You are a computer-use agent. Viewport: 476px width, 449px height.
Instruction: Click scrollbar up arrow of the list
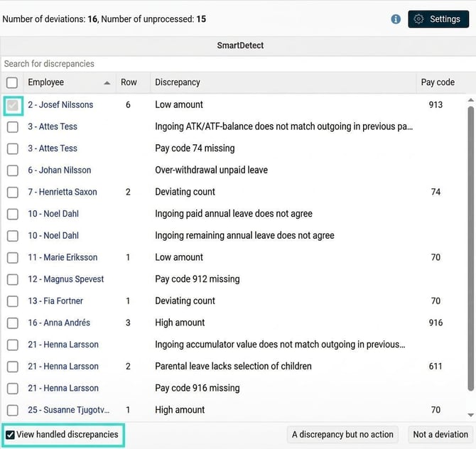click(471, 100)
